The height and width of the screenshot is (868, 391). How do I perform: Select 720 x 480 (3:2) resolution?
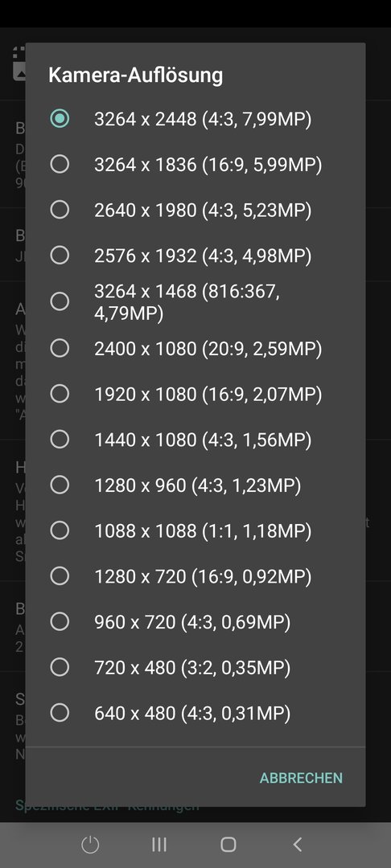195,668
